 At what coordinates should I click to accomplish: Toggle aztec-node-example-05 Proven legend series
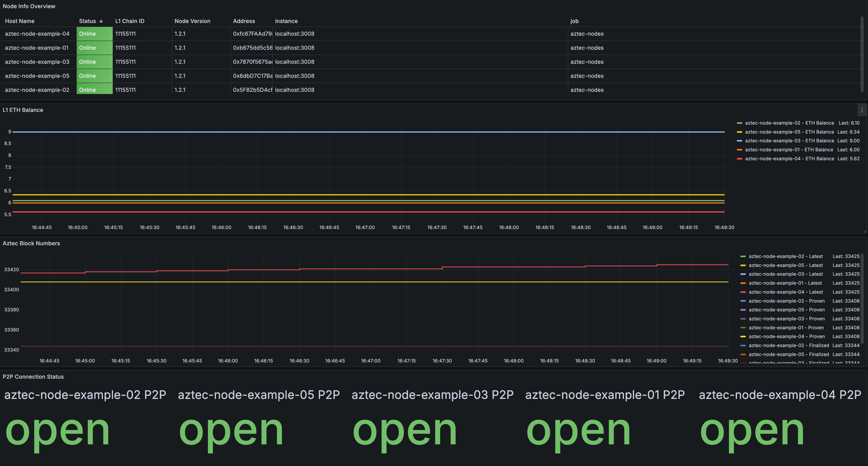[x=787, y=310]
